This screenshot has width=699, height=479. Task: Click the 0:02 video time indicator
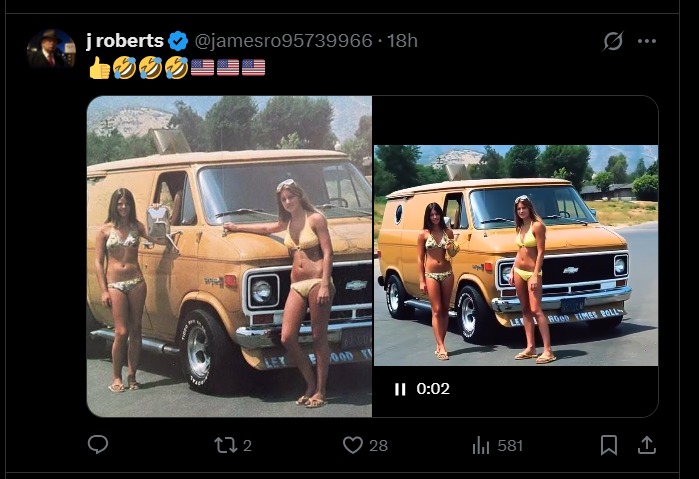(433, 389)
